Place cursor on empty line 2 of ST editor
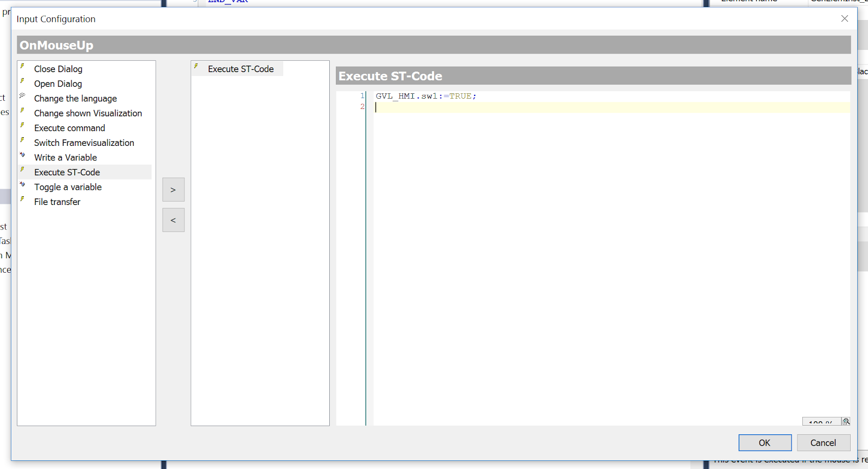 pos(611,107)
